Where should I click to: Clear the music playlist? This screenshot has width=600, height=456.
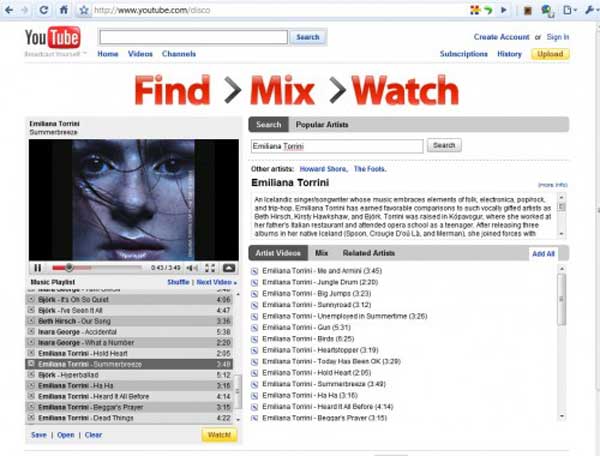[93, 435]
